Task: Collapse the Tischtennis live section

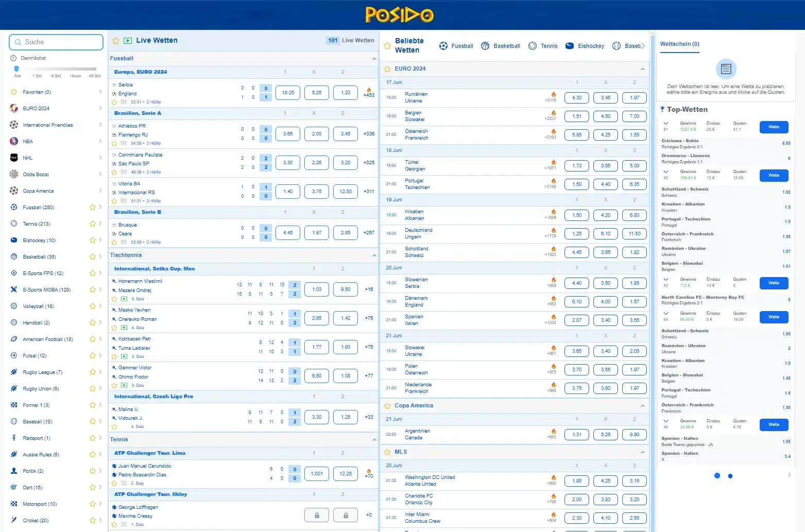Action: point(374,255)
